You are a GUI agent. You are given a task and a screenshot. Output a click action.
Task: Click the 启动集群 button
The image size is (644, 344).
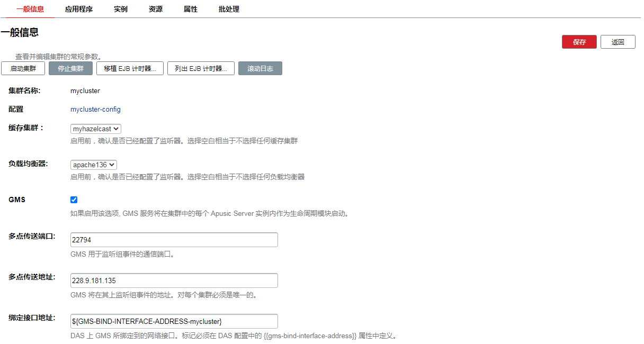coord(23,68)
